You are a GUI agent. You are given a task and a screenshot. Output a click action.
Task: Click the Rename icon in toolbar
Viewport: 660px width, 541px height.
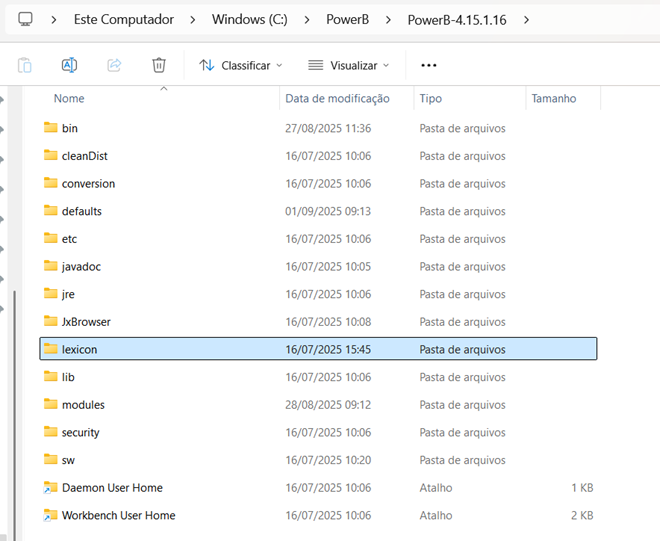[x=69, y=65]
